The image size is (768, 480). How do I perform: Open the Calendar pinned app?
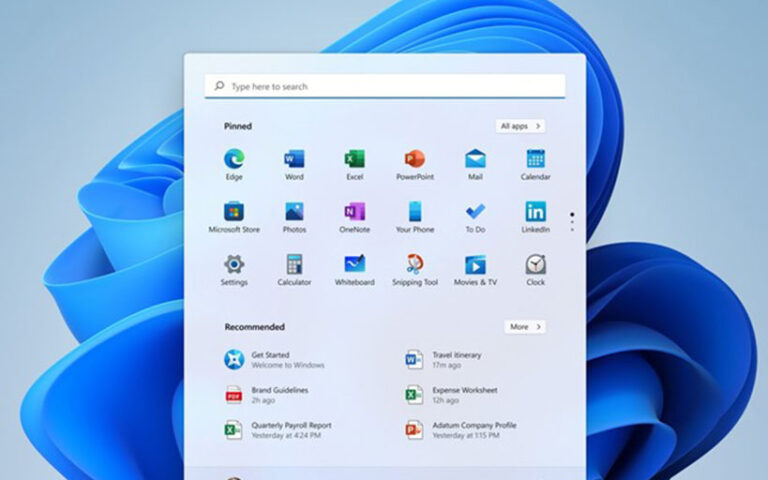pyautogui.click(x=535, y=159)
